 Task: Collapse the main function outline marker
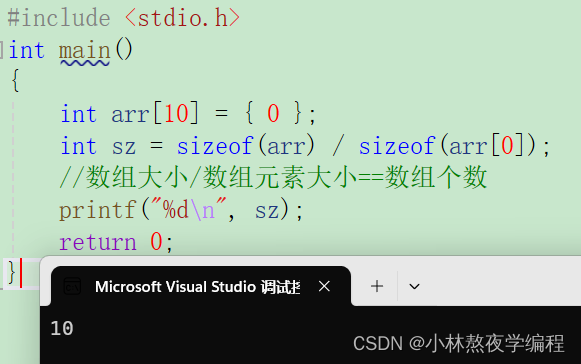(x=1, y=50)
